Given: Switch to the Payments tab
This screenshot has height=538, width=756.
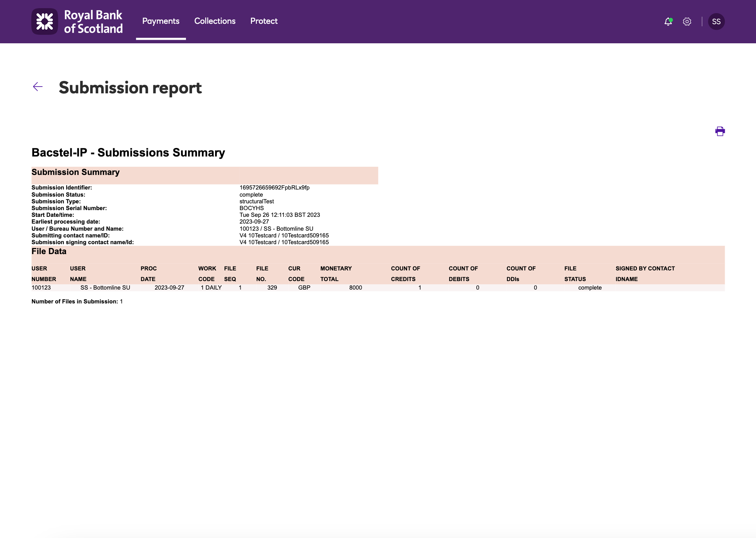Looking at the screenshot, I should click(161, 21).
